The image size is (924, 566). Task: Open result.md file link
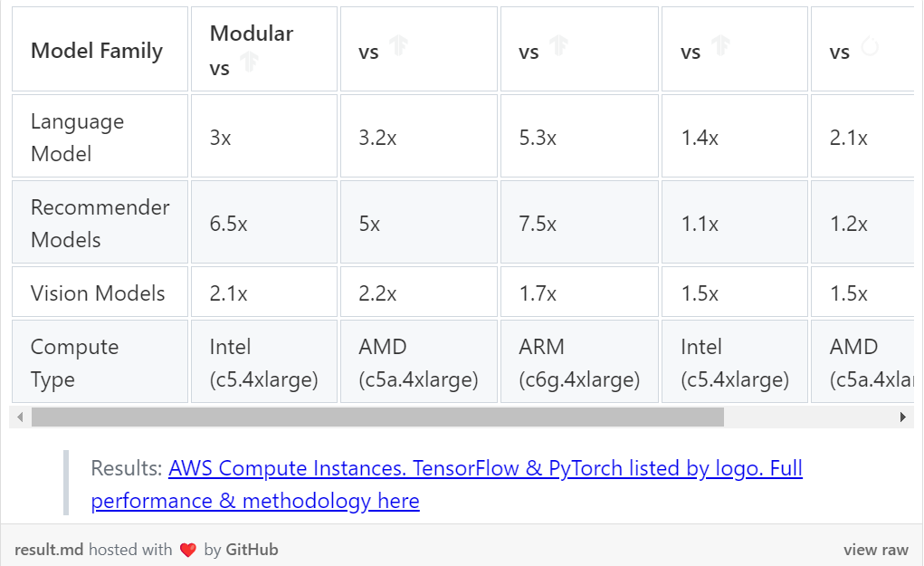pos(49,550)
